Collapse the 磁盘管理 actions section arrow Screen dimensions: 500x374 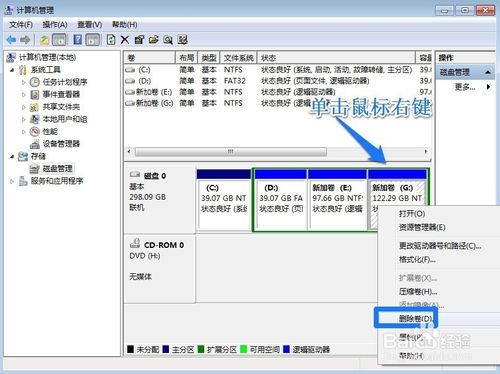point(488,72)
